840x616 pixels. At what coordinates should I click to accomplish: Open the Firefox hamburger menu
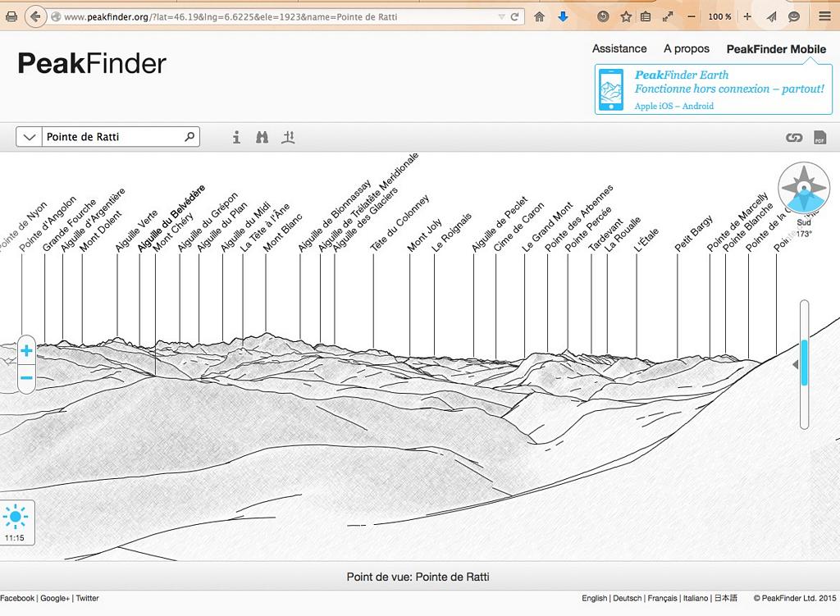pos(824,16)
